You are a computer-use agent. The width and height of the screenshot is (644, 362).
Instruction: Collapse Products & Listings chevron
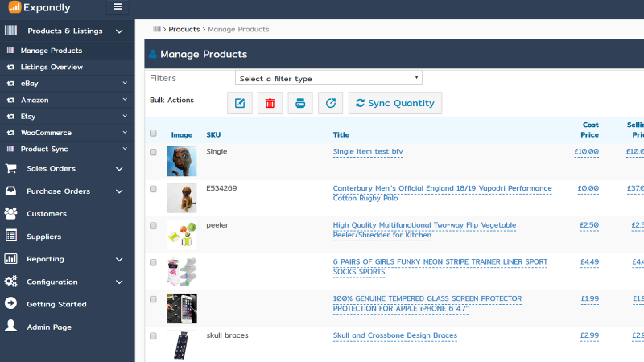119,31
